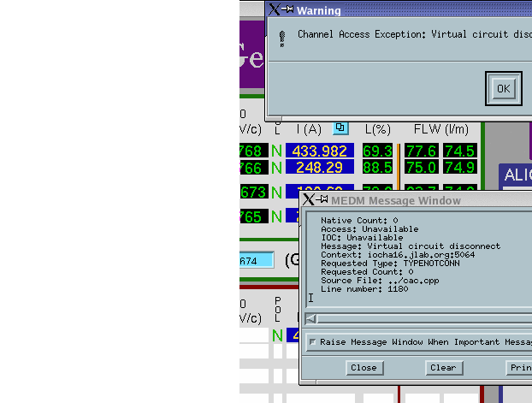Click the left scroll arrow in message window
Image resolution: width=532 pixels, height=403 pixels.
tap(310, 319)
